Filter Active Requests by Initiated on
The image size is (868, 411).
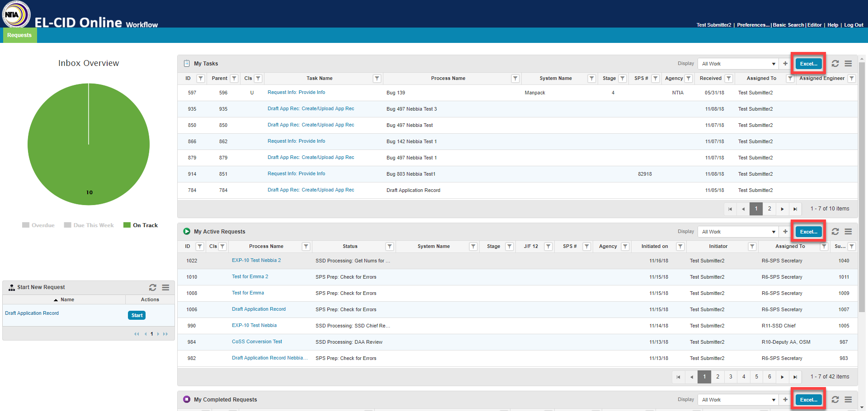(680, 247)
